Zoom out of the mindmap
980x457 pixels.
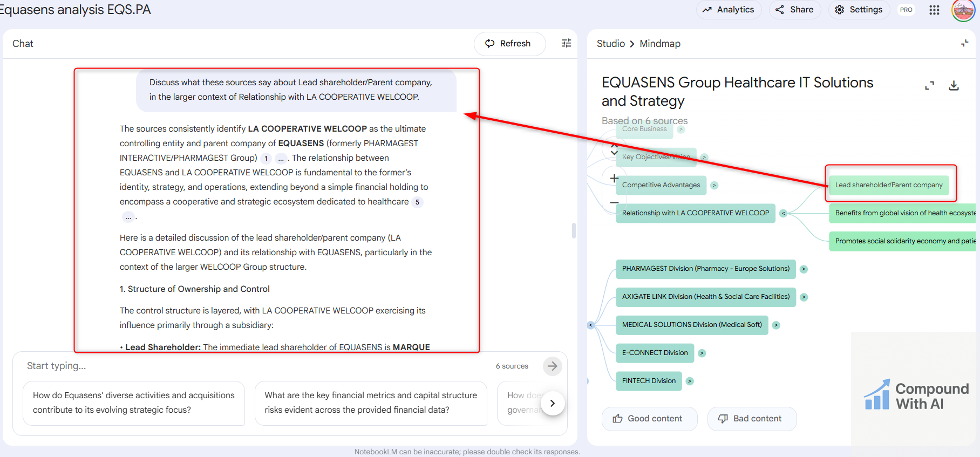(614, 202)
